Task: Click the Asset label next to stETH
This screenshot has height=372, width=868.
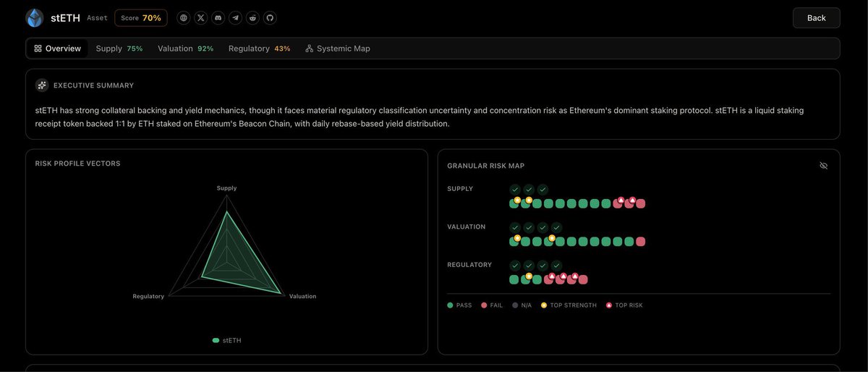Action: (96, 17)
